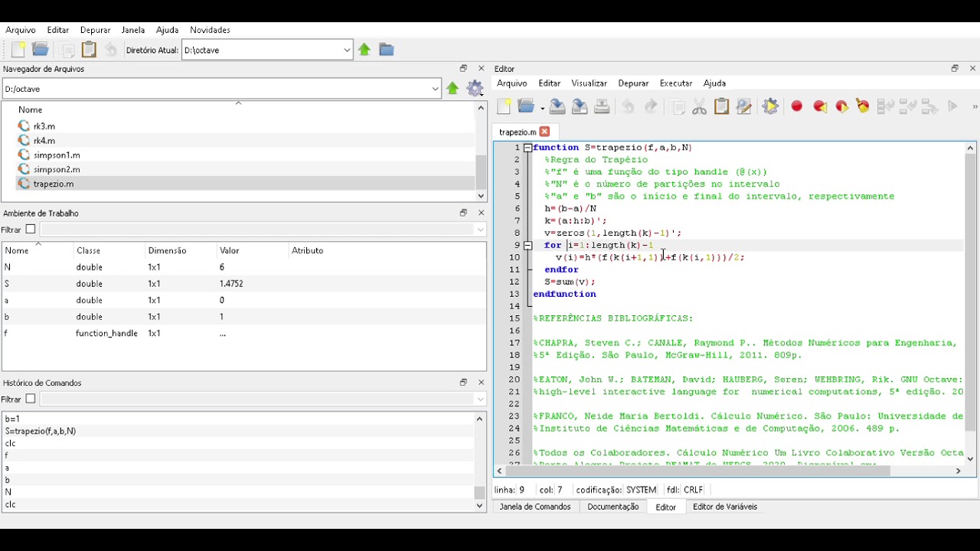Save file and run with gear icon
Viewport: 980px width, 551px height.
click(770, 106)
